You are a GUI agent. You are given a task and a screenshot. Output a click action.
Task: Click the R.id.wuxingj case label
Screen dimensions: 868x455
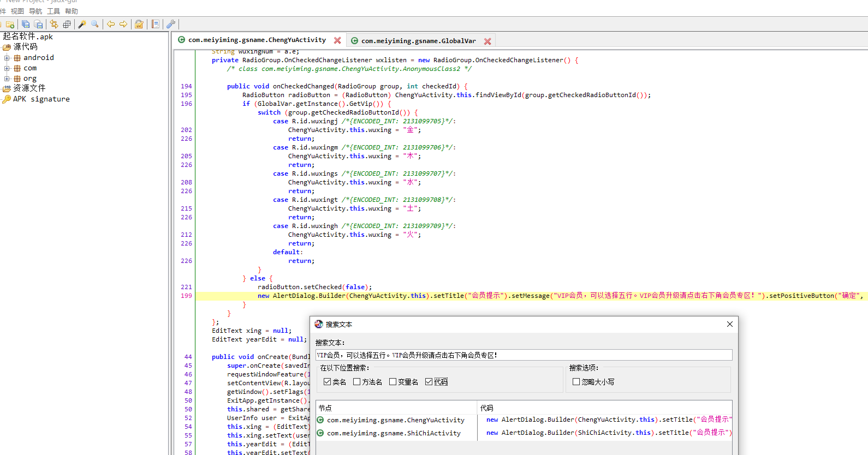click(x=314, y=121)
